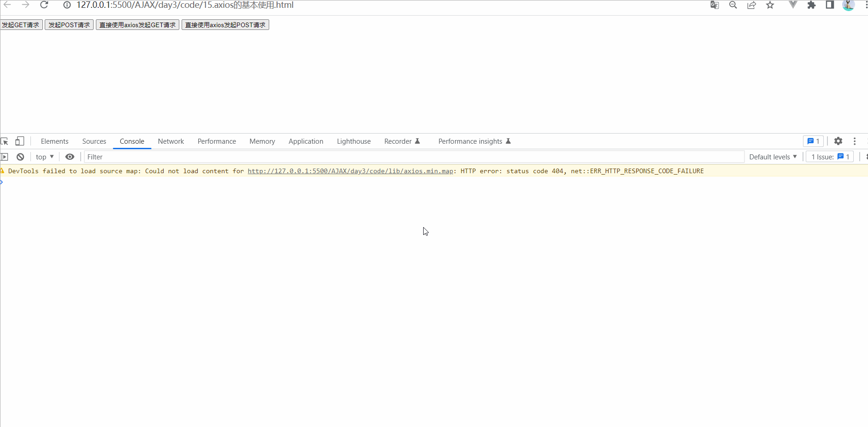
Task: Open the Google Translate icon in address bar
Action: (714, 5)
